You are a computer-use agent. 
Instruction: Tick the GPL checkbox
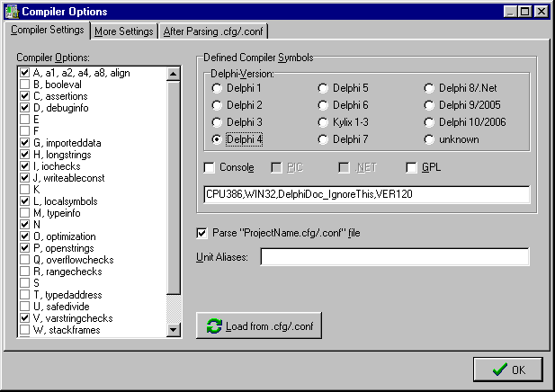coord(411,168)
